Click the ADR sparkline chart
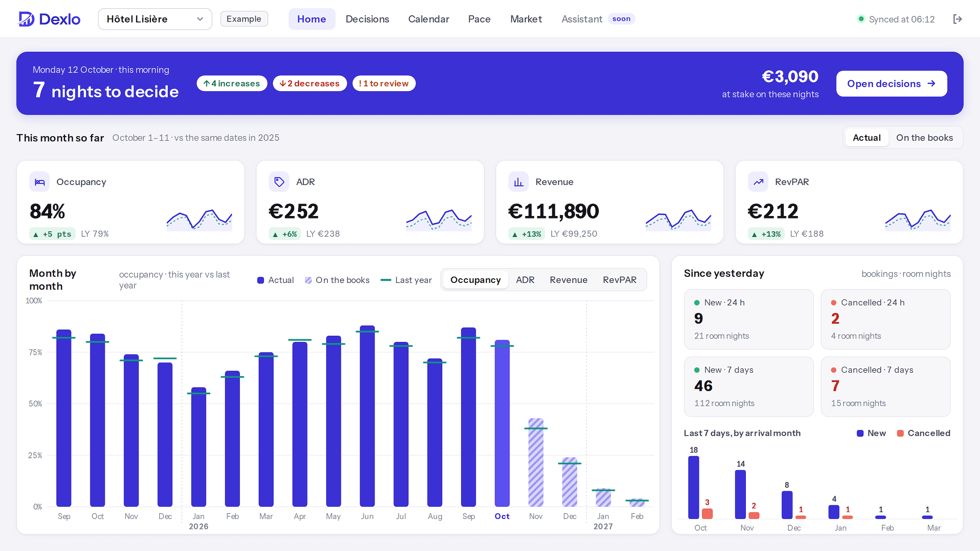980x551 pixels. coord(439,220)
